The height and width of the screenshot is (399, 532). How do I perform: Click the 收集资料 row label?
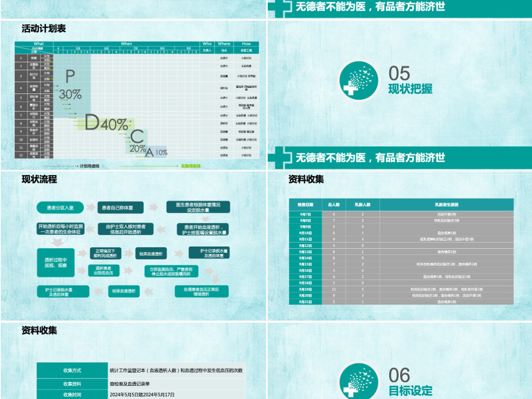pyautogui.click(x=72, y=384)
